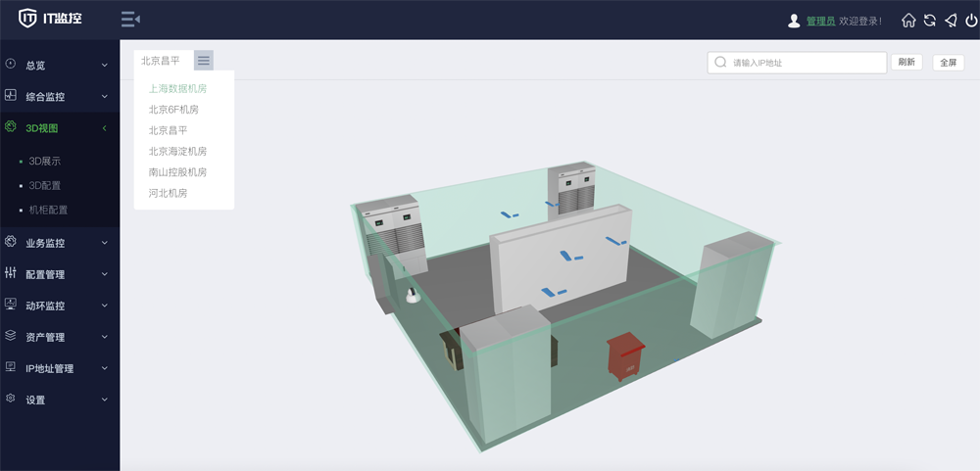Image resolution: width=980 pixels, height=471 pixels.
Task: Select the red cabinet in the 3D room
Action: click(x=625, y=354)
